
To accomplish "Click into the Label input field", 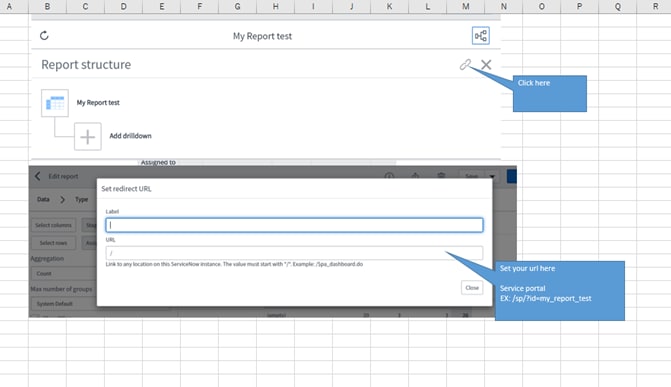I will point(294,225).
